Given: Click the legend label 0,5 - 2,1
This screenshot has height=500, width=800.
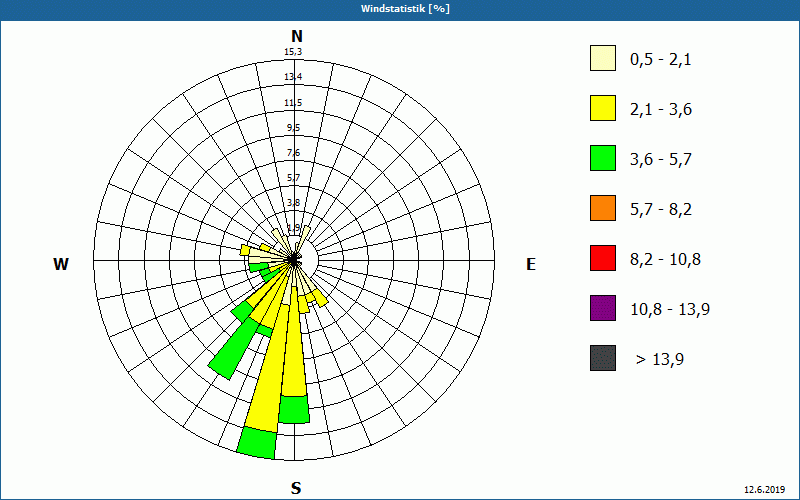Looking at the screenshot, I should [x=661, y=60].
